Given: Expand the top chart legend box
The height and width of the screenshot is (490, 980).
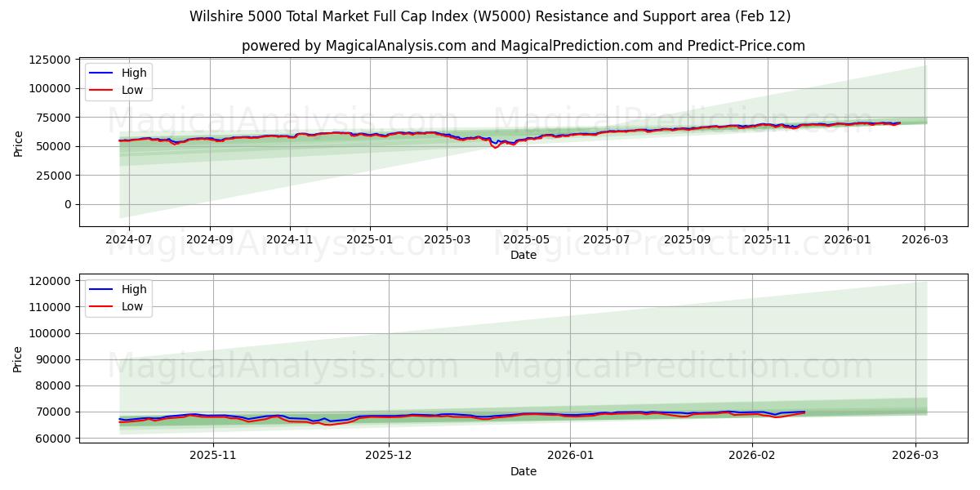Looking at the screenshot, I should coord(119,81).
